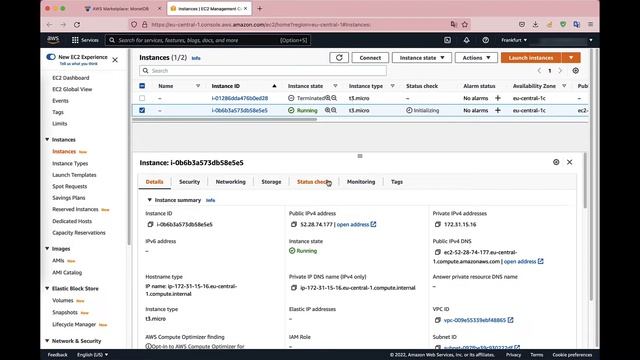The width and height of the screenshot is (640, 360).
Task: Open table preferences gear icon
Action: point(576,71)
